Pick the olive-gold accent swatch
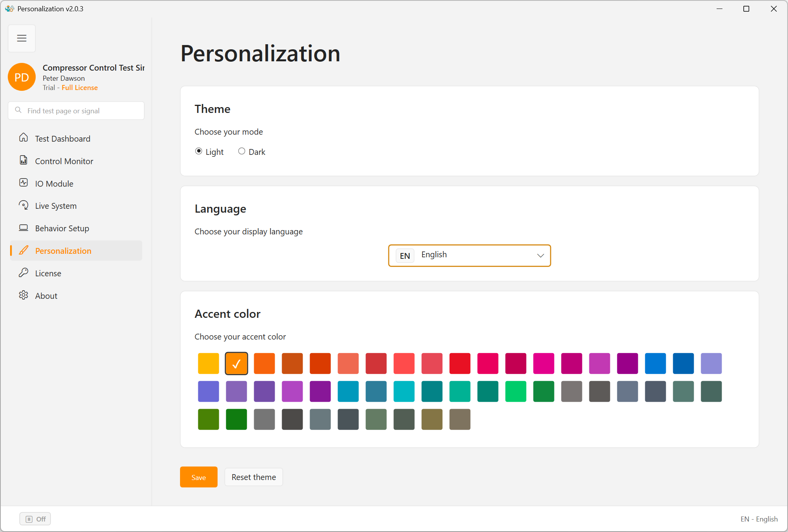Image resolution: width=788 pixels, height=532 pixels. 432,419
